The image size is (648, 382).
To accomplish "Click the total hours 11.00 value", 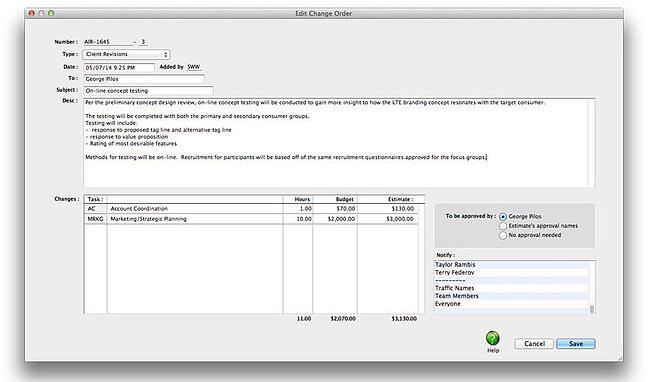I will click(304, 319).
